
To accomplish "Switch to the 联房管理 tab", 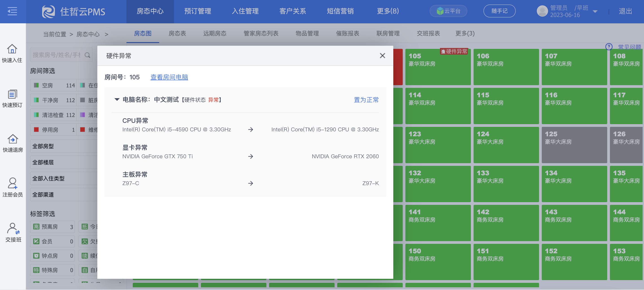I will point(388,33).
